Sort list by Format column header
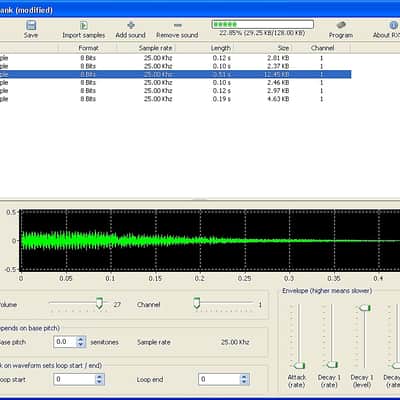 pos(88,48)
